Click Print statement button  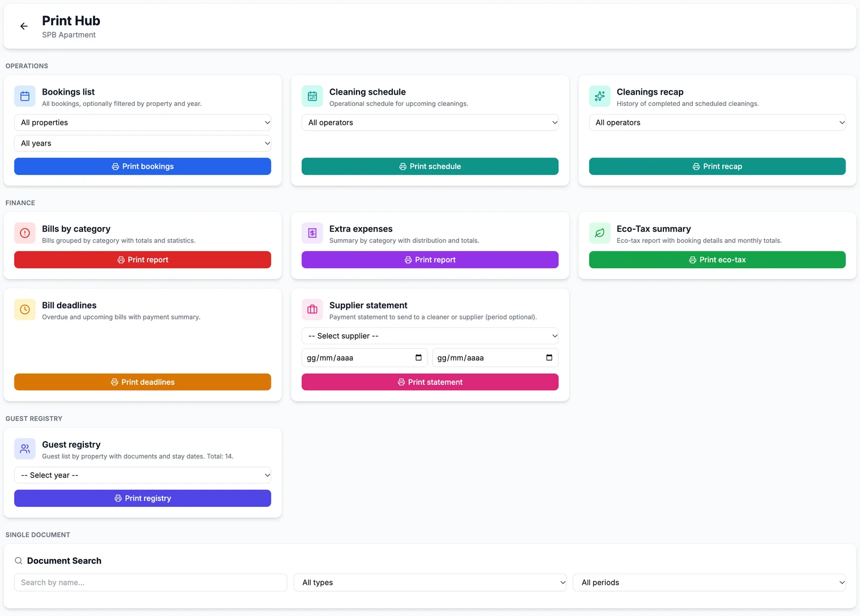coord(430,382)
